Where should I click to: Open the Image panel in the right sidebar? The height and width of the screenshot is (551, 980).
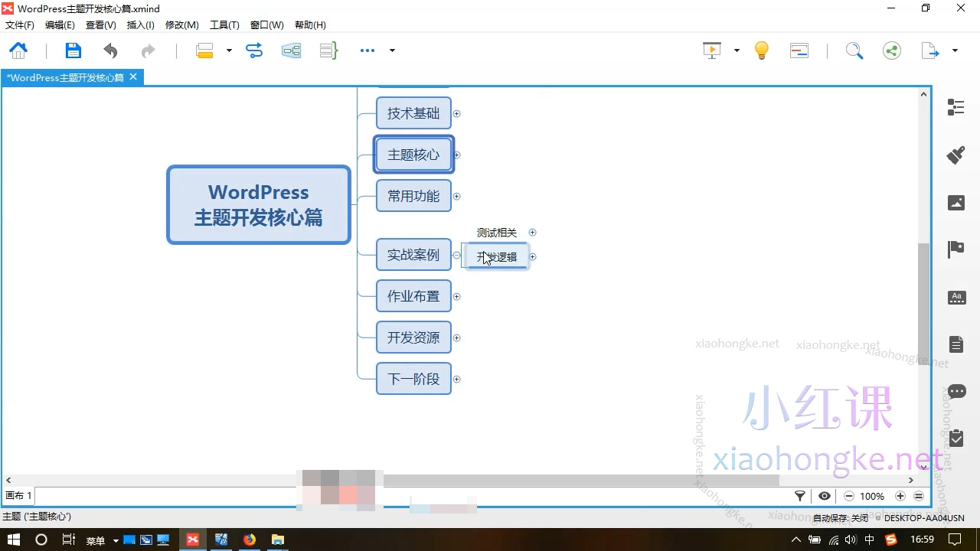[x=955, y=203]
